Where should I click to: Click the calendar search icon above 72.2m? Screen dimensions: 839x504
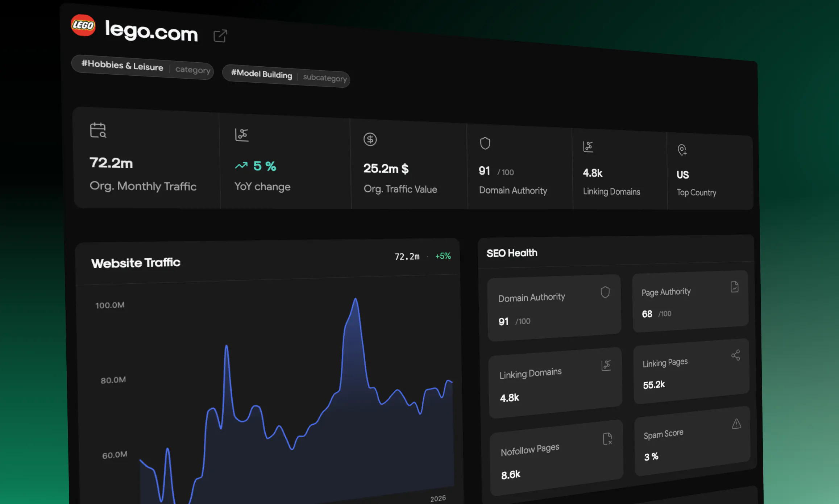pos(98,130)
